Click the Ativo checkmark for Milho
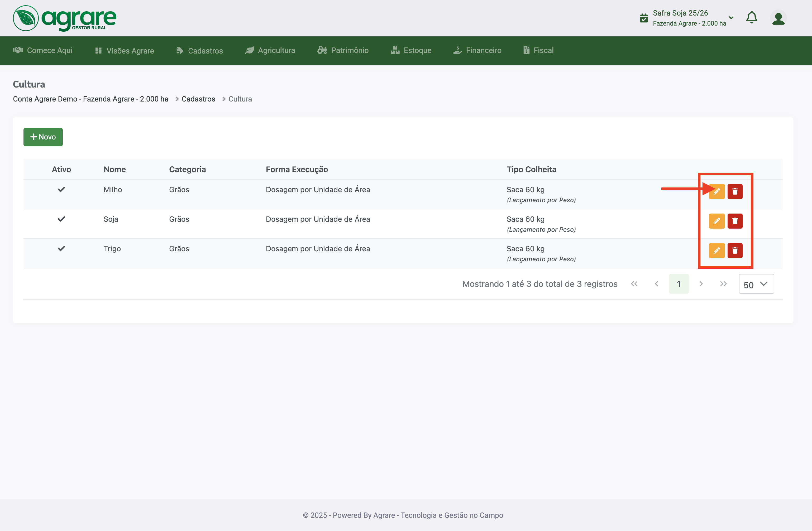Image resolution: width=812 pixels, height=531 pixels. pyautogui.click(x=61, y=190)
